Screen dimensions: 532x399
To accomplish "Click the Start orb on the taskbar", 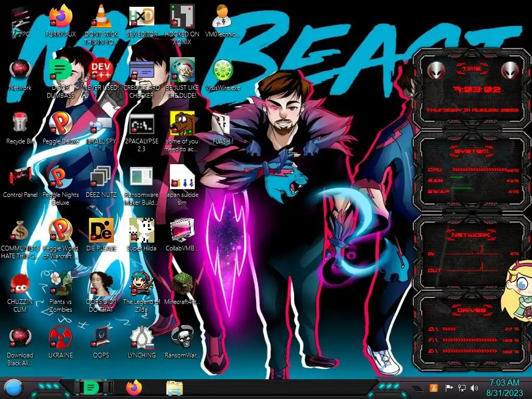I will 14,388.
